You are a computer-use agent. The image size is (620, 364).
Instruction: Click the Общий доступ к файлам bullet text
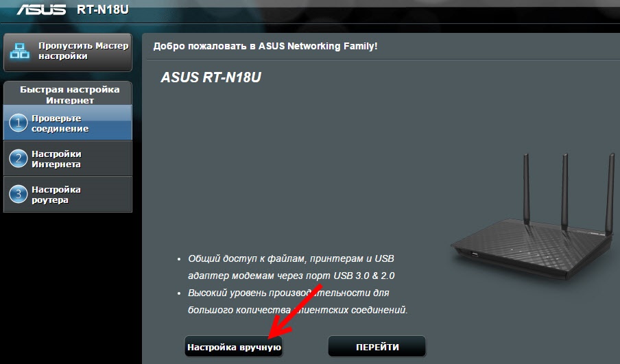(291, 267)
